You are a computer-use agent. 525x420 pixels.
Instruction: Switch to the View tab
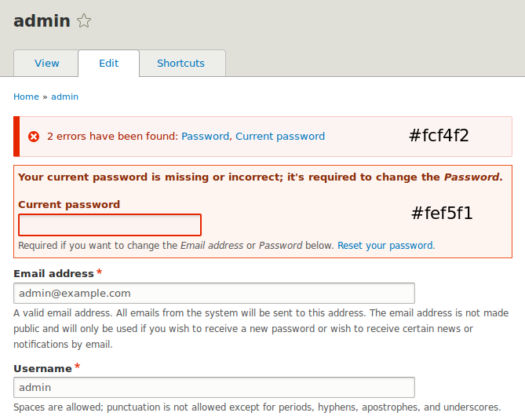(x=46, y=63)
